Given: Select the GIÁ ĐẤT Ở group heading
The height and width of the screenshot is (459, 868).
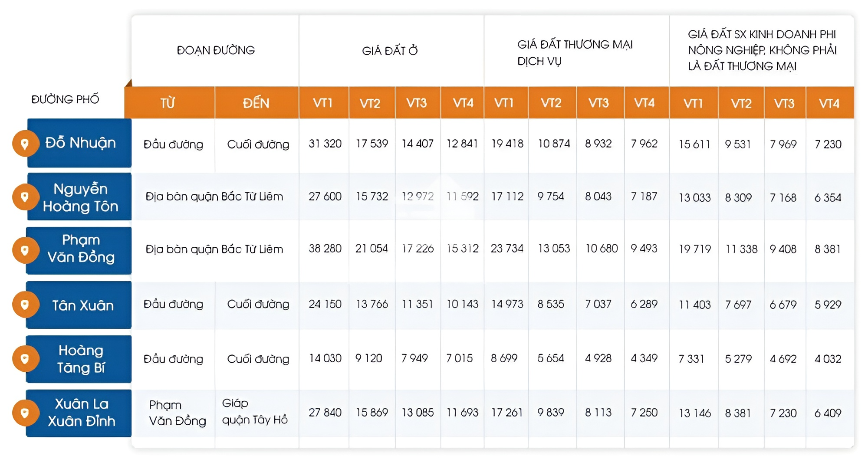Looking at the screenshot, I should (x=390, y=51).
